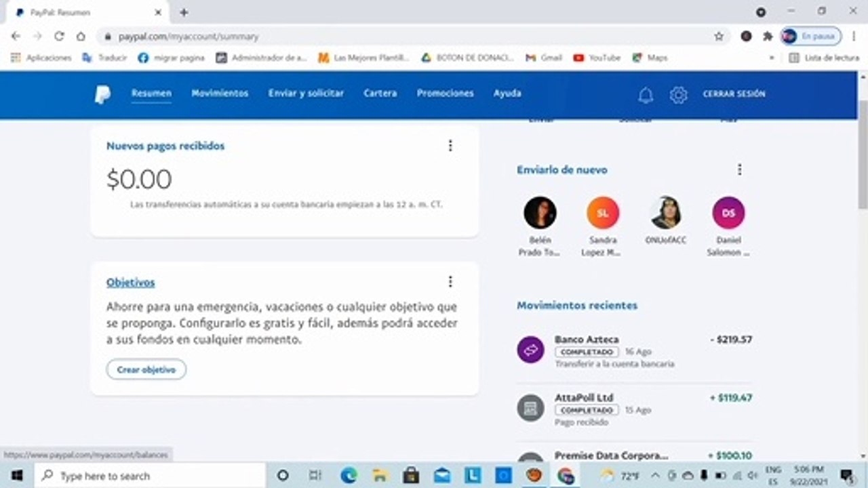This screenshot has width=868, height=488.
Task: Expand more bookmarks chevron
Action: coord(772,58)
